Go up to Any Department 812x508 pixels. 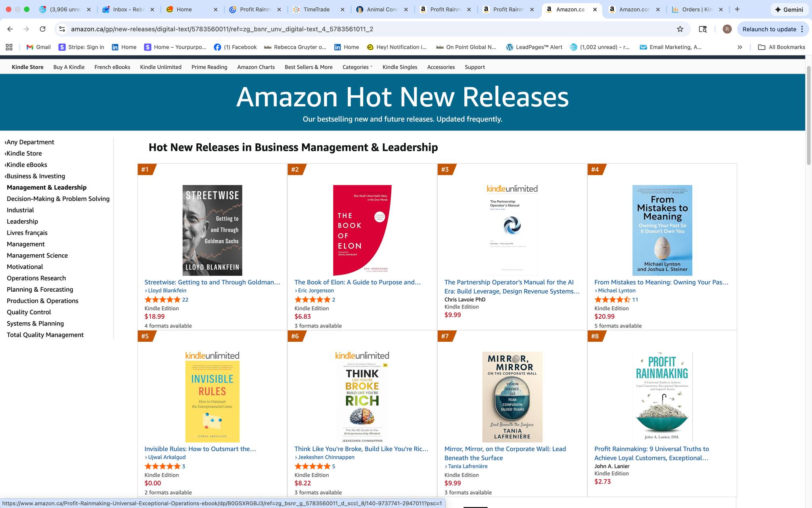coord(30,142)
